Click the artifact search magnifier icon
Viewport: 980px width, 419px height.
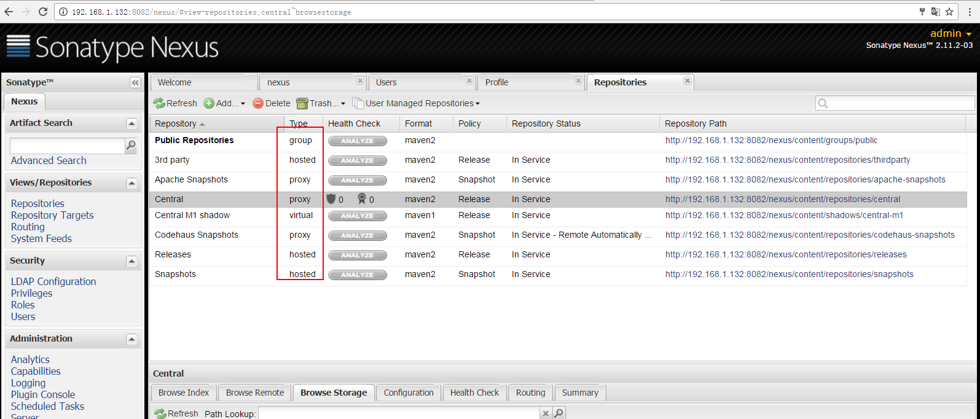click(x=131, y=146)
